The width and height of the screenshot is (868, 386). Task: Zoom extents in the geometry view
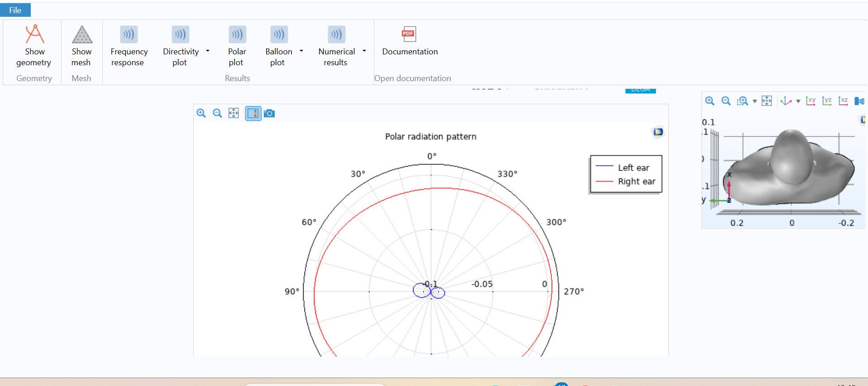click(767, 101)
